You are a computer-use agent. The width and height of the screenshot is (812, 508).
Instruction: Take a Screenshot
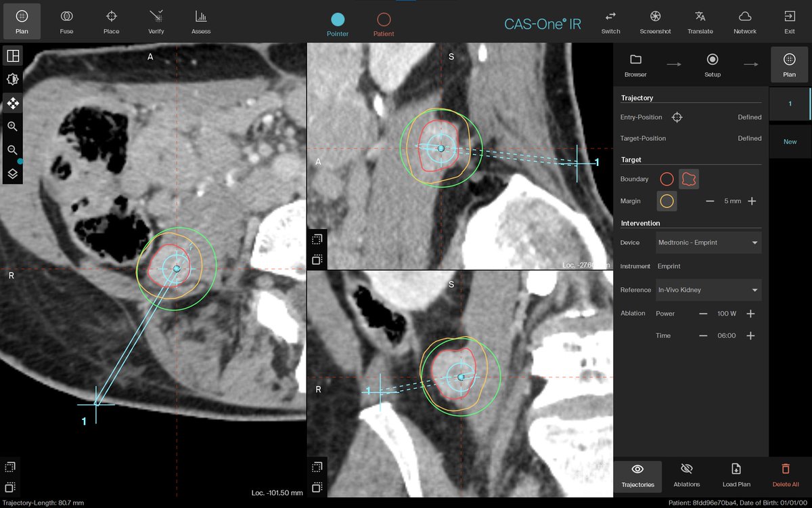pyautogui.click(x=655, y=21)
